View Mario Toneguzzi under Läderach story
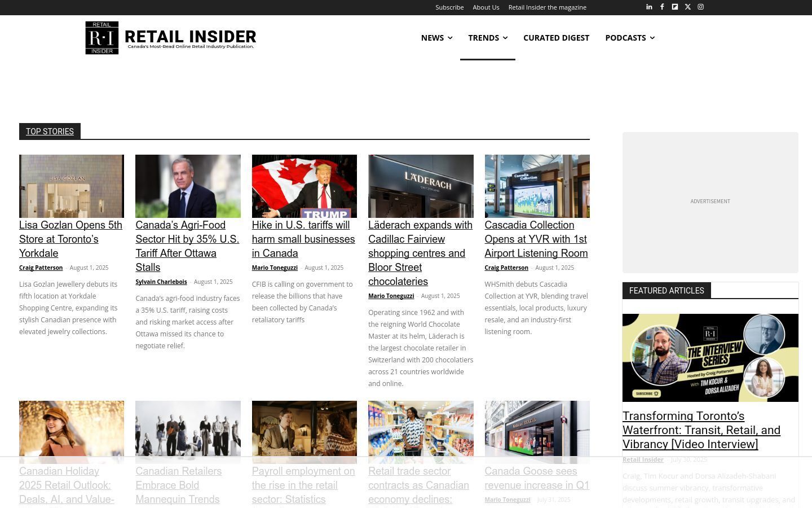This screenshot has height=508, width=812. (x=391, y=296)
